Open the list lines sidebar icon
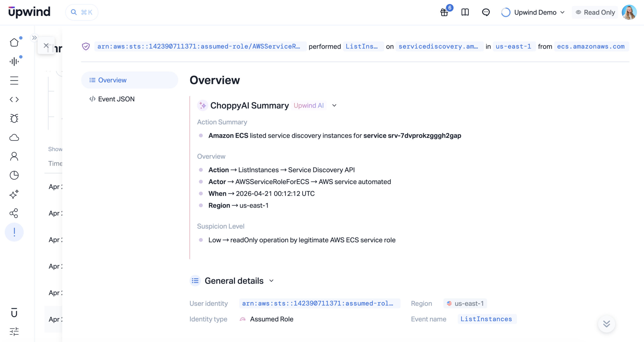The width and height of the screenshot is (644, 342). point(14,80)
